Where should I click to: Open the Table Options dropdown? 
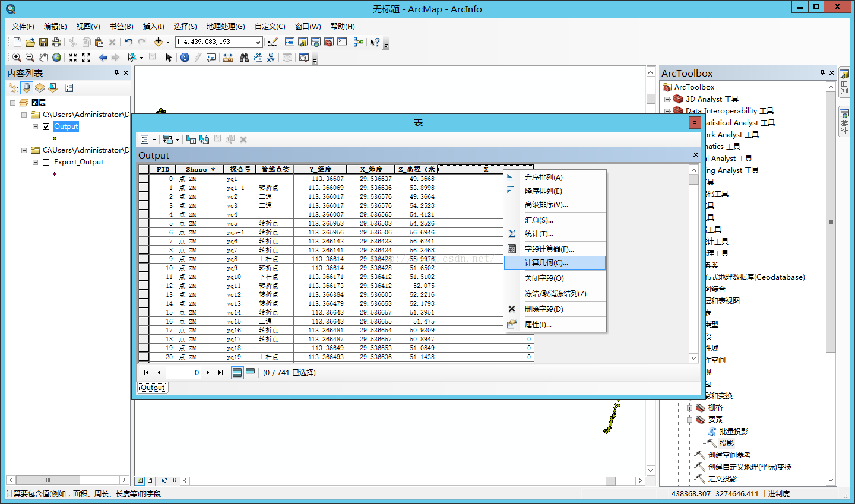pos(148,140)
